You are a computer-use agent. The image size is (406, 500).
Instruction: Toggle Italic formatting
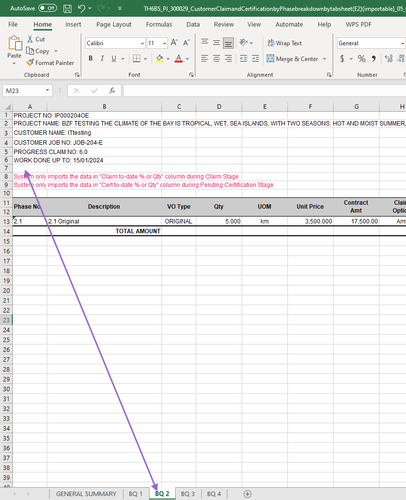tap(102, 59)
